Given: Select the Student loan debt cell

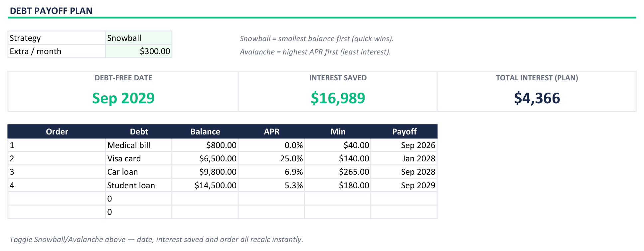Looking at the screenshot, I should [139, 185].
